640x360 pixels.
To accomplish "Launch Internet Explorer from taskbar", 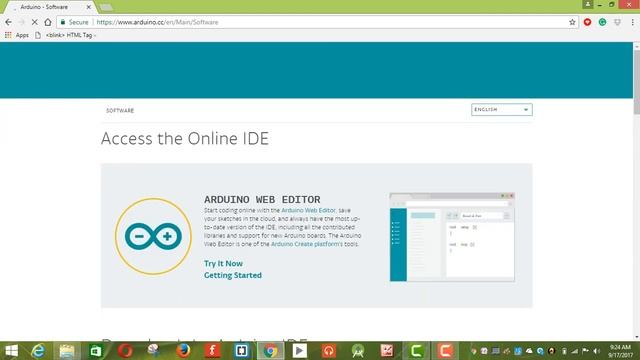I will [38, 351].
